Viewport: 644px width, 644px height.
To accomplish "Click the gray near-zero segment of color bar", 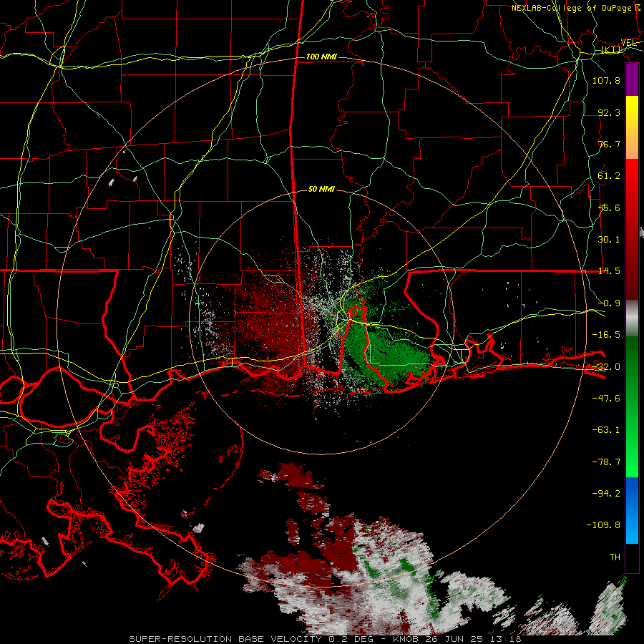I will 632,318.
